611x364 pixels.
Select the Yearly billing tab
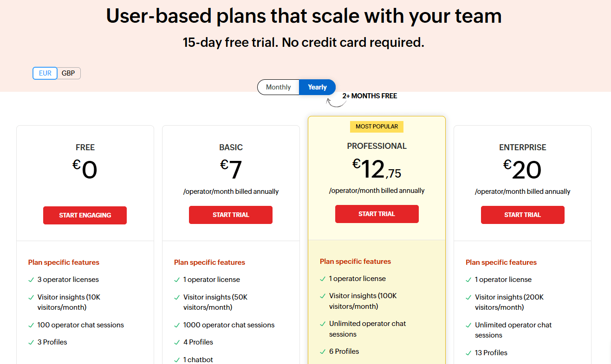coord(317,87)
